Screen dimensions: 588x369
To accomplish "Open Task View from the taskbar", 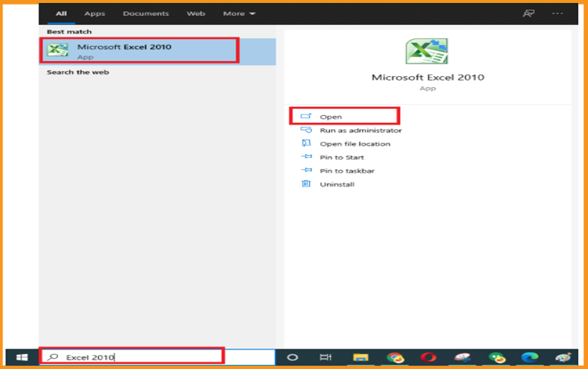I will [325, 357].
